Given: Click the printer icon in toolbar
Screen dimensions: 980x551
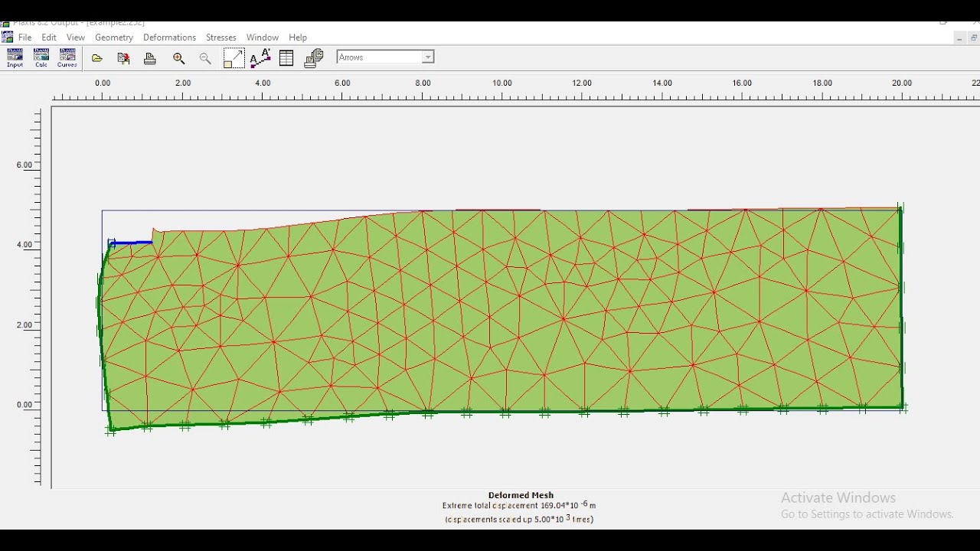Looking at the screenshot, I should (x=150, y=58).
